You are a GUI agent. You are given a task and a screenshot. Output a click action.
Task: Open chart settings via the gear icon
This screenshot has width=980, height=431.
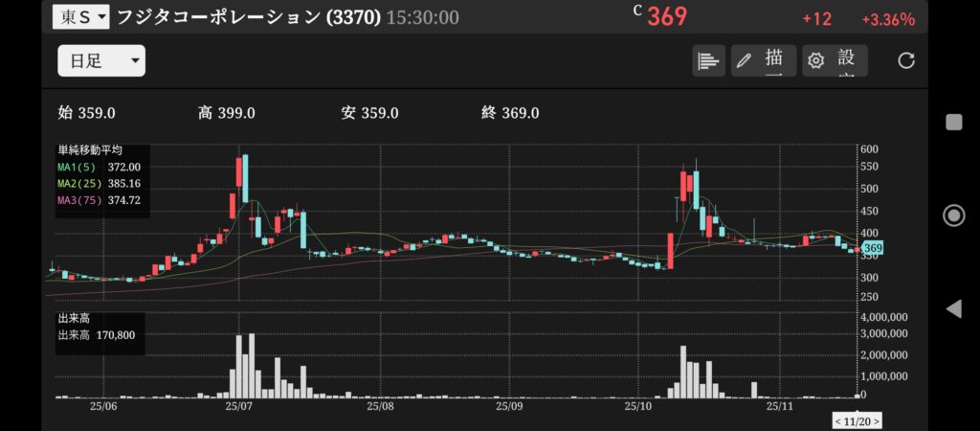coord(834,61)
